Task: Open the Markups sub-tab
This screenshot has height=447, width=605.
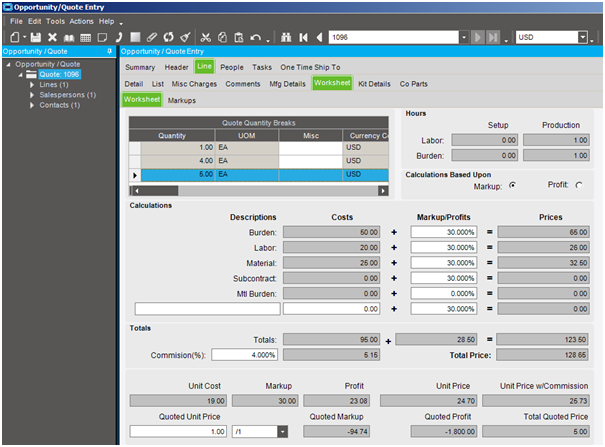Action: (x=182, y=100)
